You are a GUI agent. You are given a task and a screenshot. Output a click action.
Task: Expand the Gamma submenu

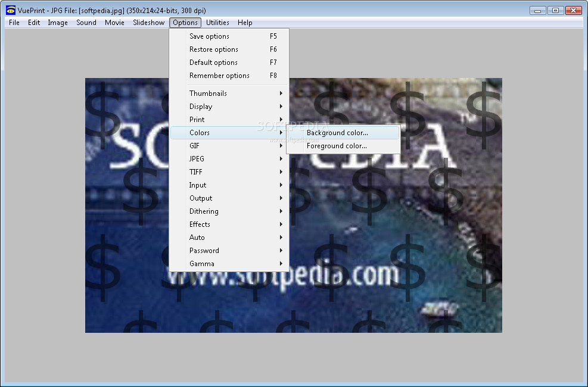[x=229, y=264]
